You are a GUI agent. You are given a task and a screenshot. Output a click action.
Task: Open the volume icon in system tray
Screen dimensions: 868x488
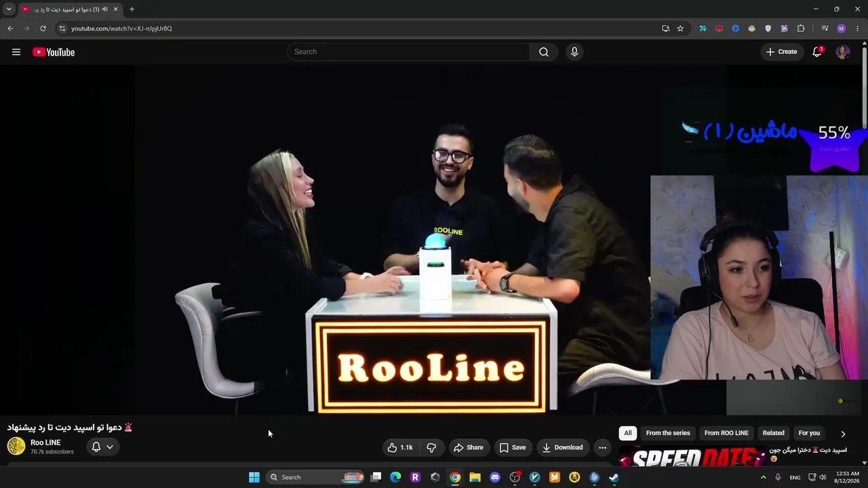(x=823, y=477)
